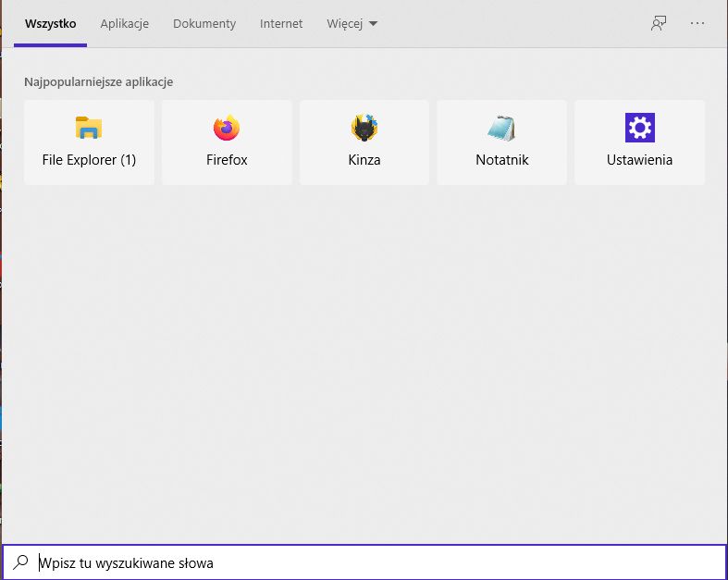Click the feedback person icon
Screen dimensions: 728x580
tap(659, 23)
